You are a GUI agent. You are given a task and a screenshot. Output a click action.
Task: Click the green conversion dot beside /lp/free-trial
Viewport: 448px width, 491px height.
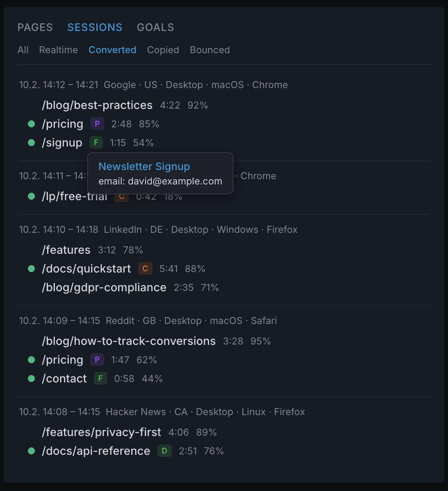pos(31,196)
